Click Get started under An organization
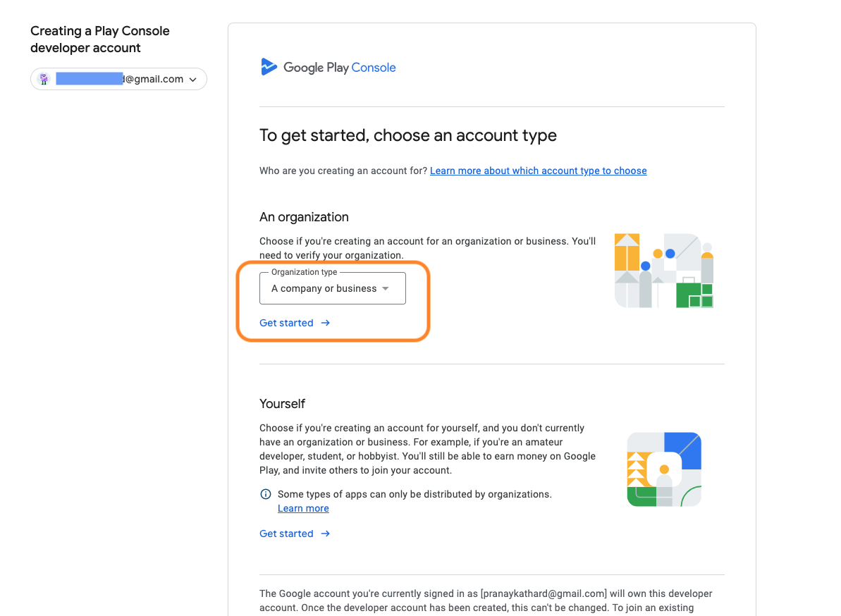Screen dimensions: 841x616 click(x=295, y=323)
